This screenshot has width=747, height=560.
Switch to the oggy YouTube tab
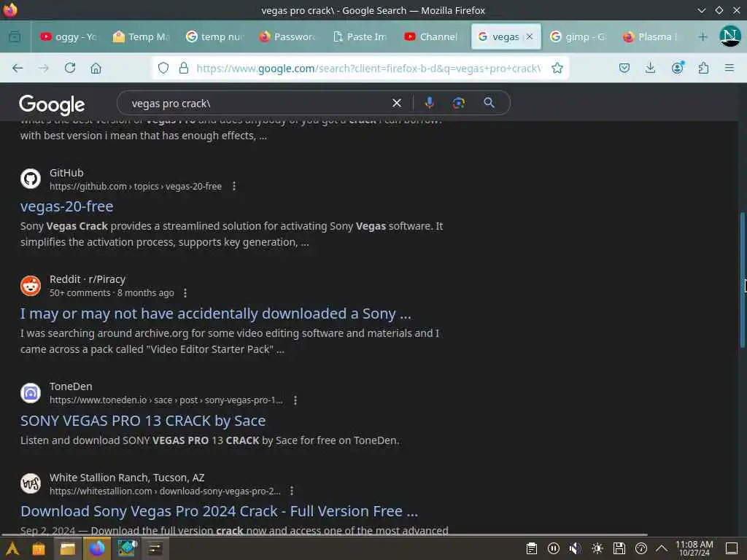69,36
